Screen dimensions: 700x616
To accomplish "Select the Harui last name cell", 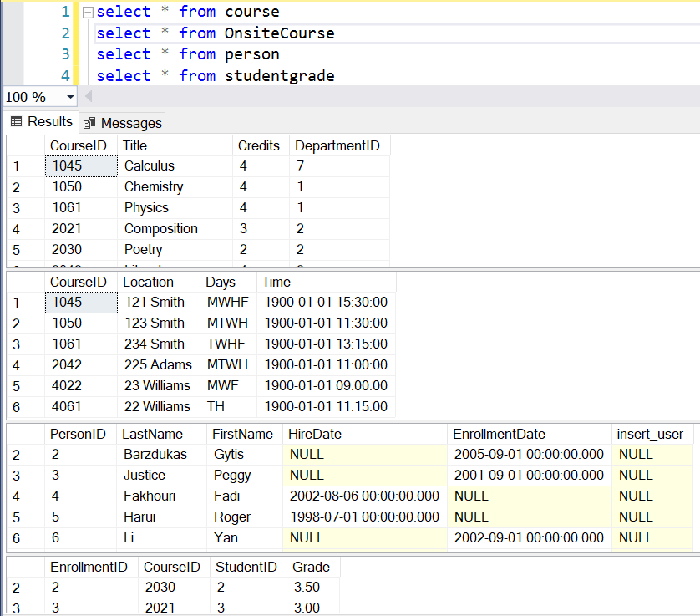I will tap(161, 517).
